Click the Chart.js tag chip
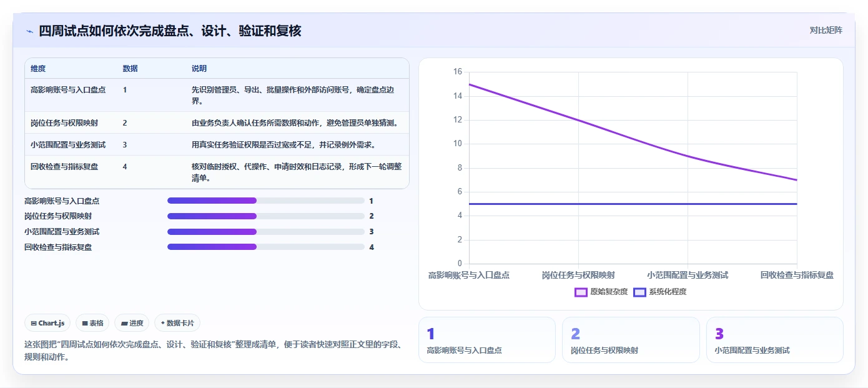 [x=47, y=323]
